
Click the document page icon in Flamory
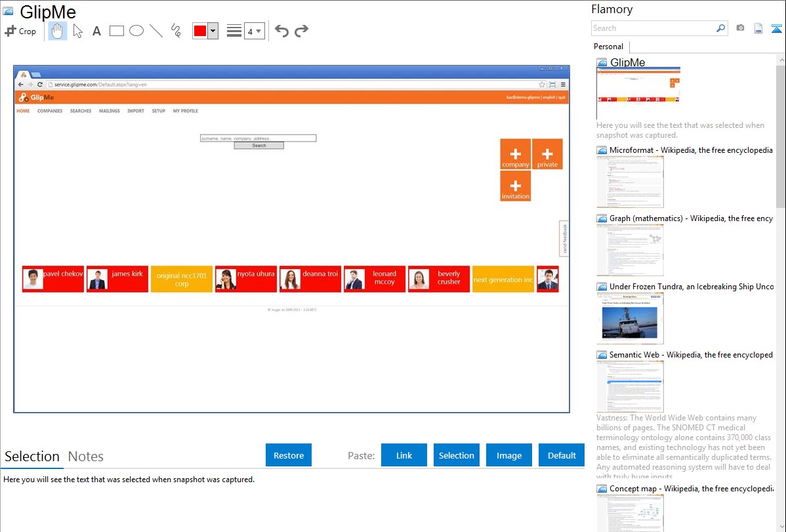click(758, 28)
